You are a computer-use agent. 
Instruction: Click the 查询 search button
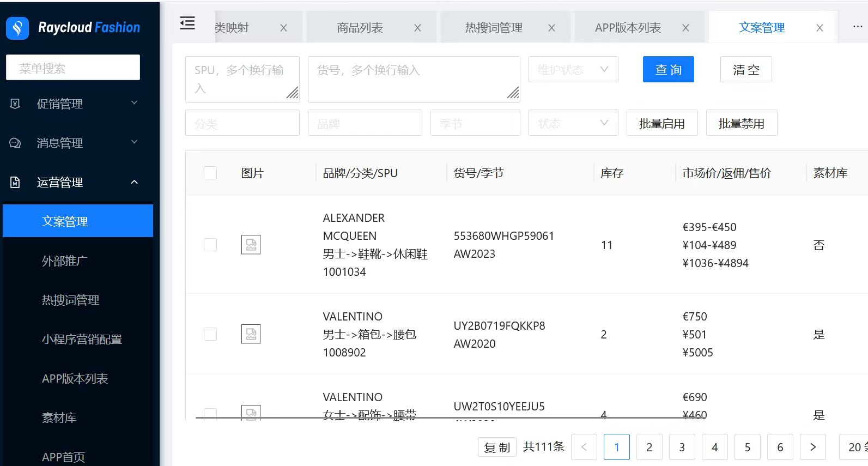click(669, 69)
